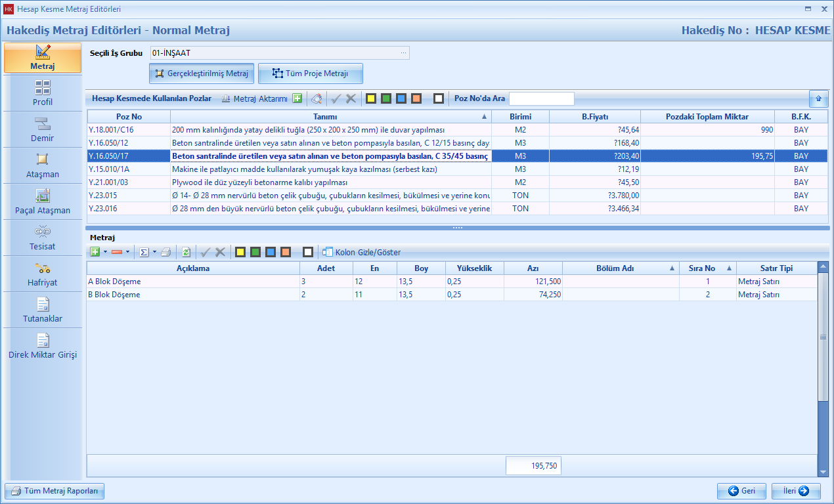Open Seçili İş Grubu selector ellipsis

(403, 52)
